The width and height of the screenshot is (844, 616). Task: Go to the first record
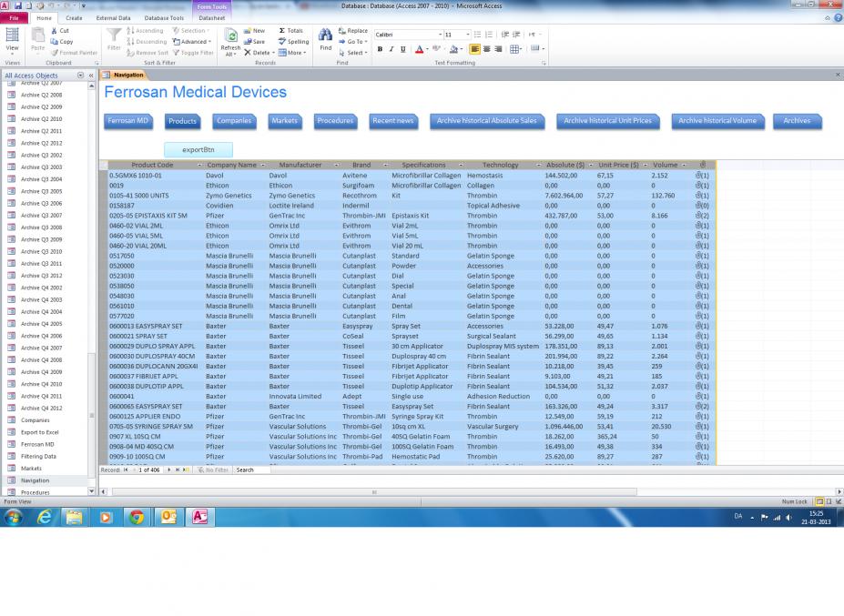tap(126, 470)
